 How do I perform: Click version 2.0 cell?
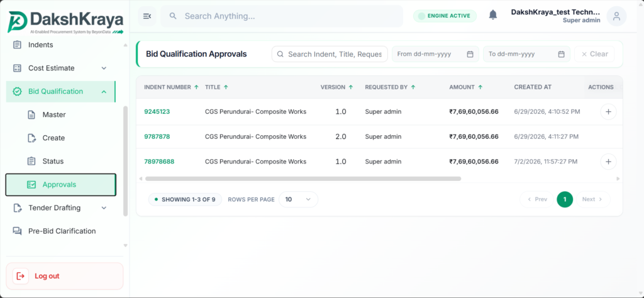(x=341, y=136)
